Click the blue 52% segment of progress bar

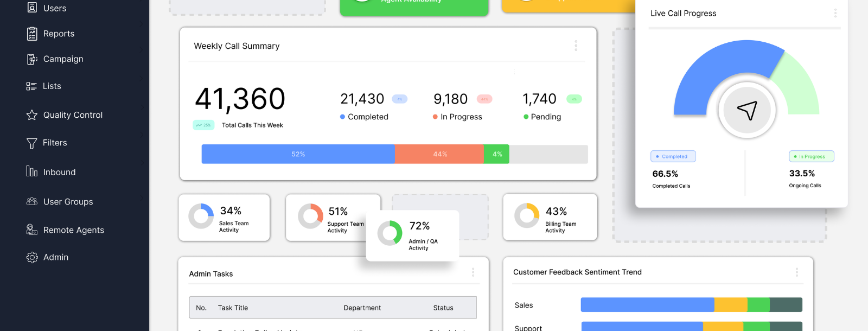point(298,154)
